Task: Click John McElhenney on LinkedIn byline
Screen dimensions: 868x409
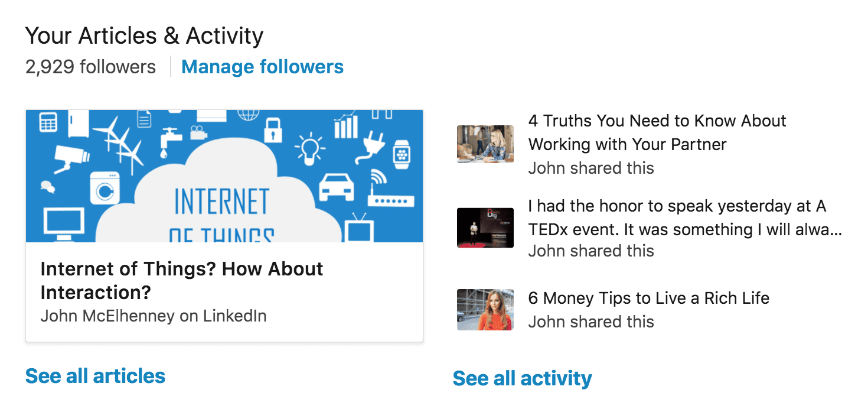Action: (153, 316)
